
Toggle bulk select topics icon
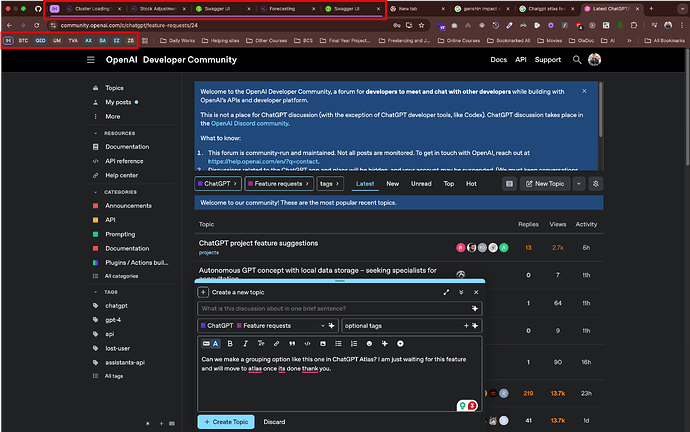pos(509,184)
